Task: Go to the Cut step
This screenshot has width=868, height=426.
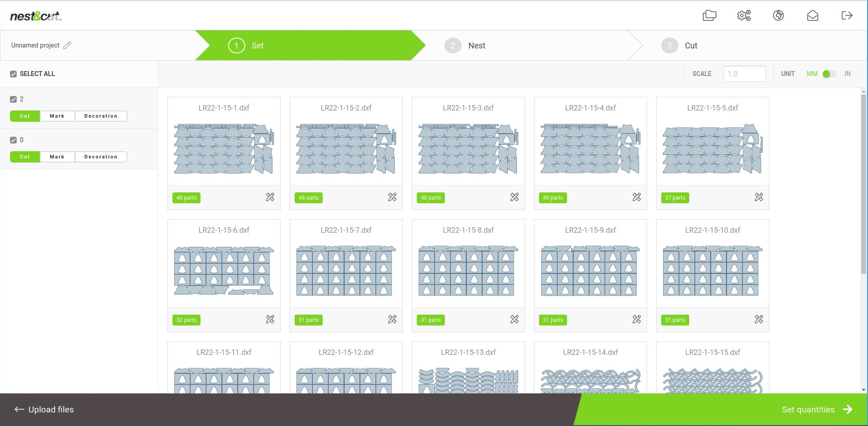Action: [691, 46]
